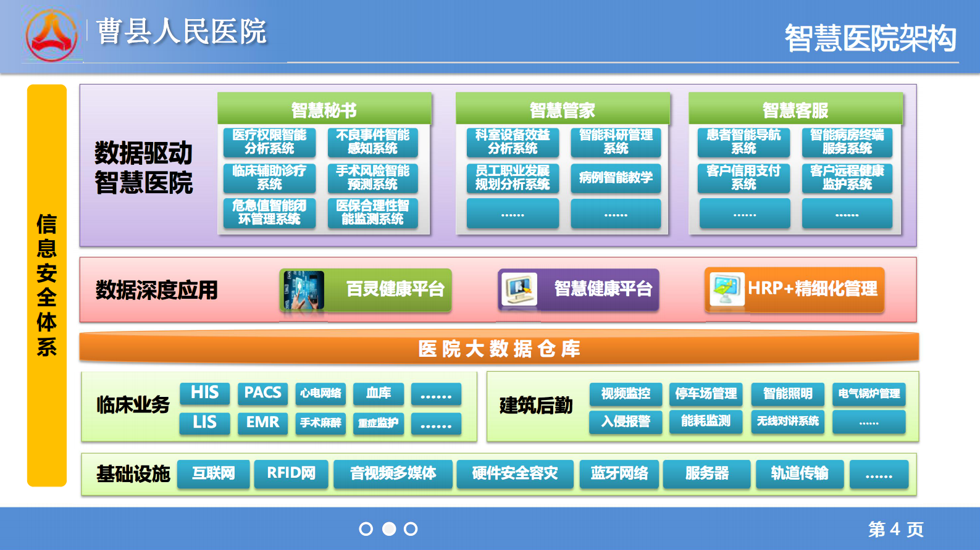Click the 蓝牙网络 box
The height and width of the screenshot is (550, 980).
(x=619, y=473)
